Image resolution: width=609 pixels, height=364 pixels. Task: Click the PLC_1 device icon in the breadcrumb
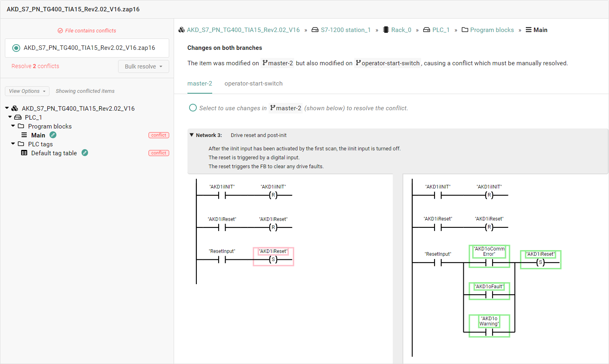[x=426, y=30]
